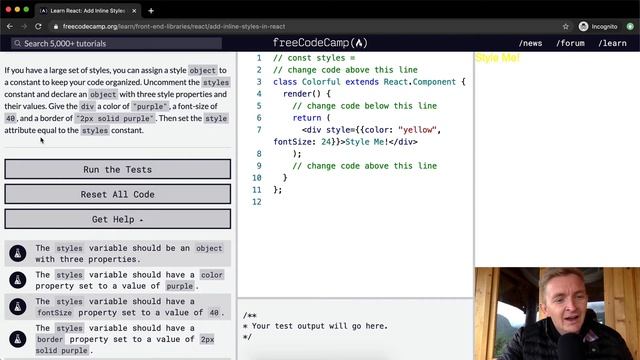Open a new tab with plus icon
The height and width of the screenshot is (360, 640).
151,11
